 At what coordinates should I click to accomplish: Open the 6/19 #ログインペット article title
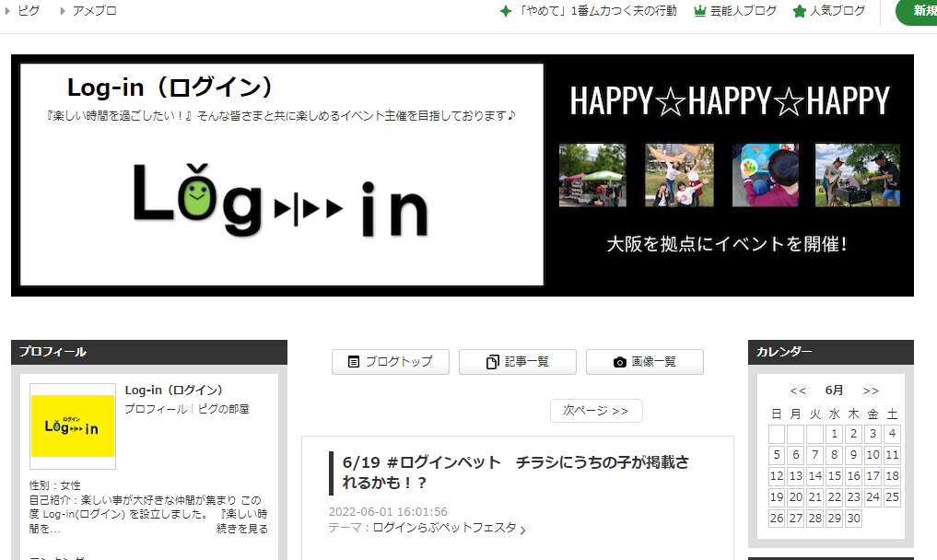click(515, 472)
